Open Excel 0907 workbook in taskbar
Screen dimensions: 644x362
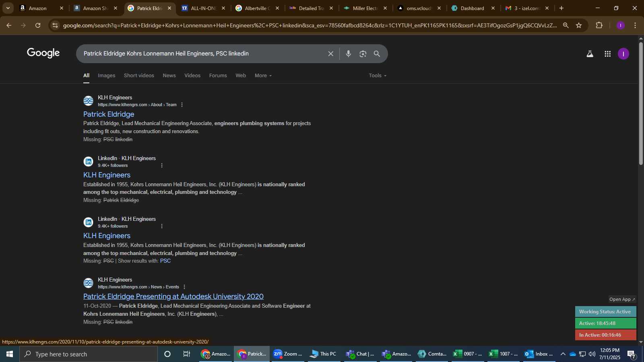(467, 354)
